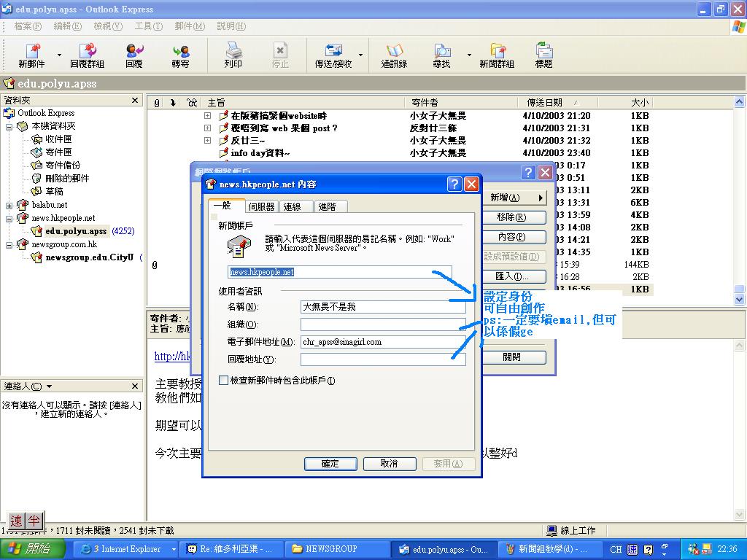Close the 連絡人 contacts pane

pos(135,386)
